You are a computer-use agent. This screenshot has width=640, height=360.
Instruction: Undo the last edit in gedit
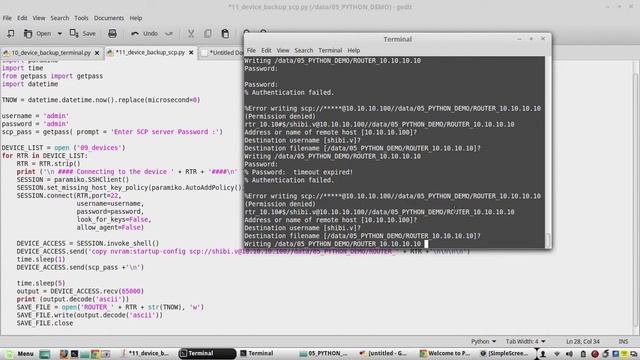(144, 33)
